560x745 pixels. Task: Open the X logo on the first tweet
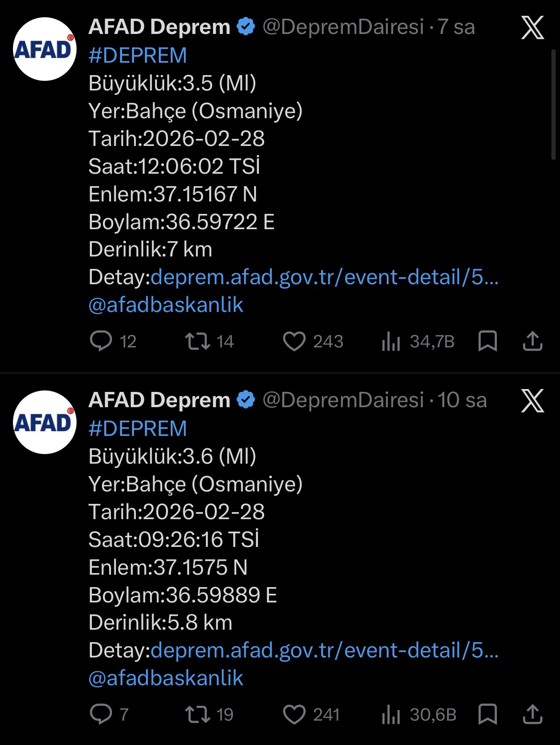(532, 27)
